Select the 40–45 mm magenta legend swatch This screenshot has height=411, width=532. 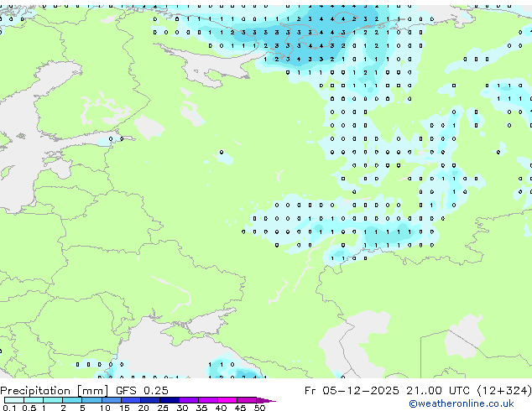point(227,400)
